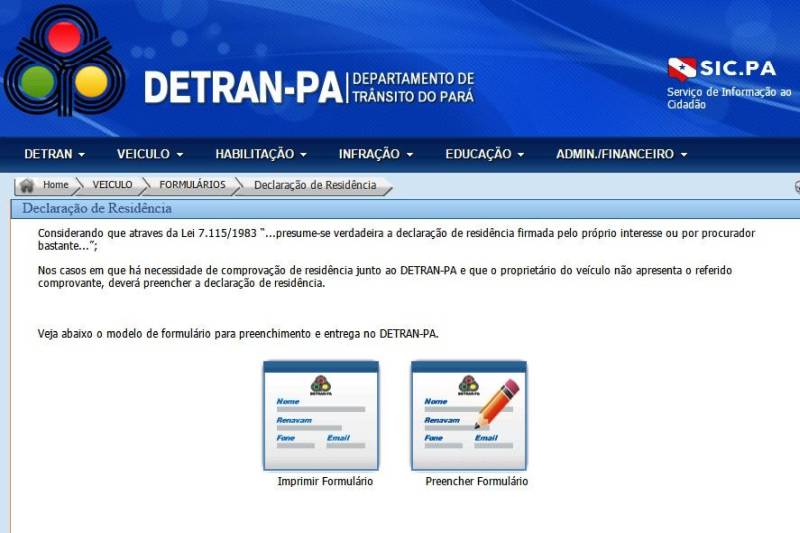This screenshot has width=800, height=533.
Task: Open the EDUCAÇÃO dropdown menu
Action: coord(484,154)
